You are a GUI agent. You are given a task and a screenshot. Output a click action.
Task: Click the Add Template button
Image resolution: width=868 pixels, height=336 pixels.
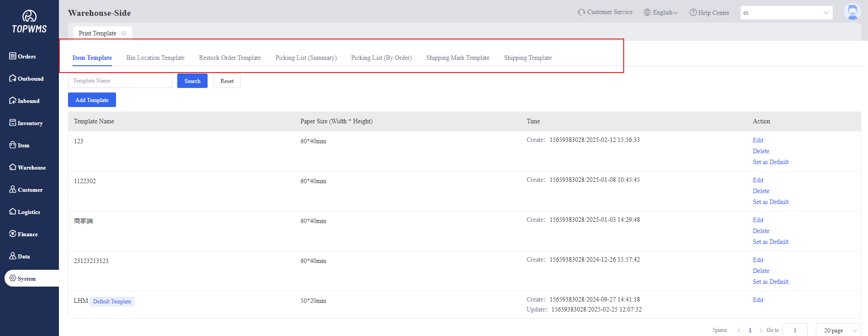(92, 100)
